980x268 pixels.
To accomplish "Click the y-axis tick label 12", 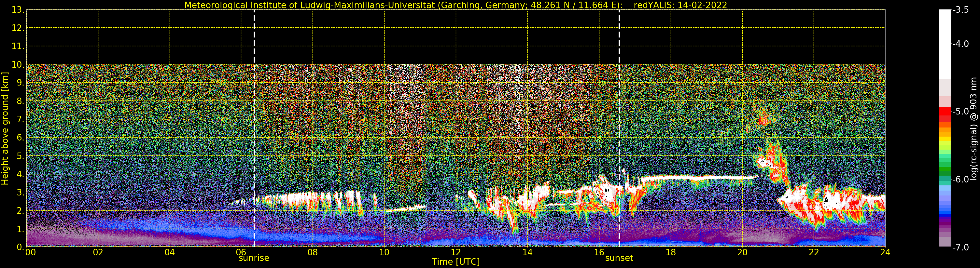I will pos(17,28).
